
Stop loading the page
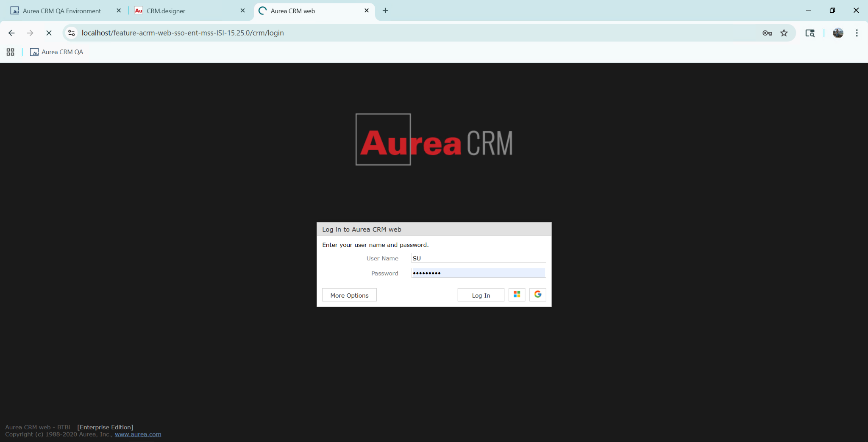(49, 33)
